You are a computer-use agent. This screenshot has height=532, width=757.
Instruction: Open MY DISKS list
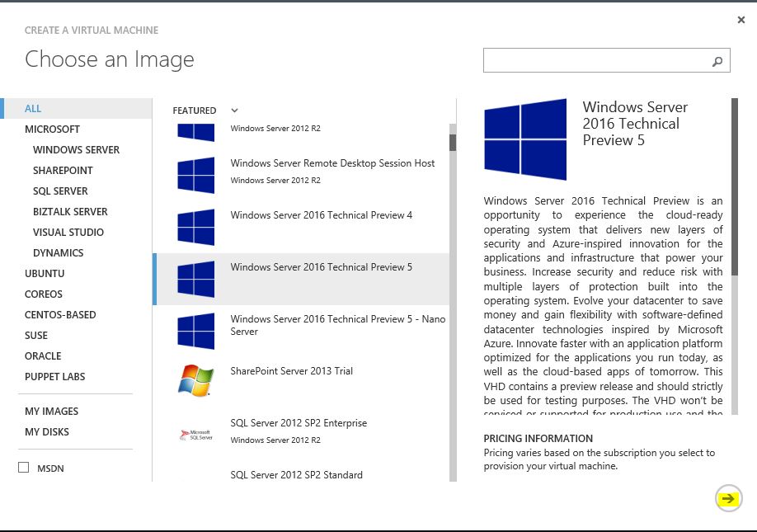pyautogui.click(x=47, y=432)
